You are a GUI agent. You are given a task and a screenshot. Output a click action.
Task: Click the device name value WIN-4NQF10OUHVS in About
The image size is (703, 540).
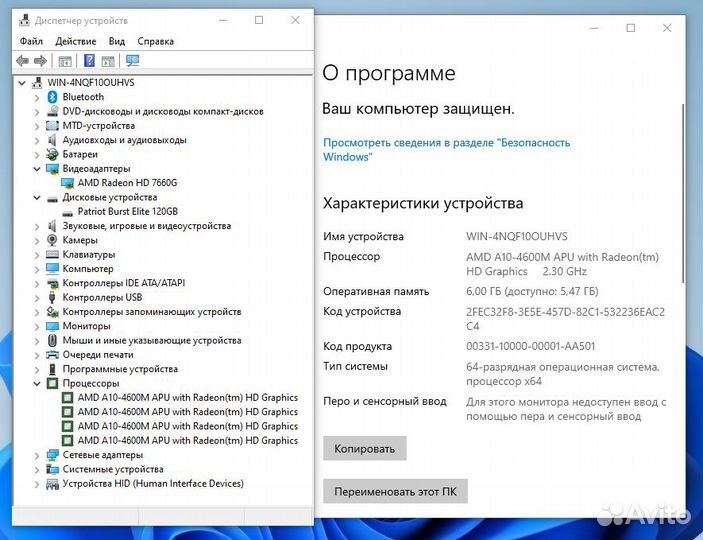pos(516,236)
